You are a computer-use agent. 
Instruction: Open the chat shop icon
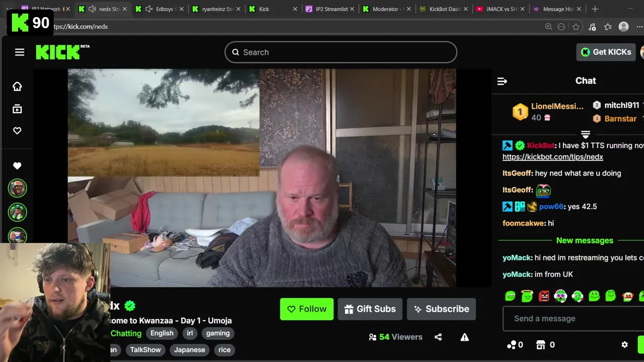tap(540, 345)
